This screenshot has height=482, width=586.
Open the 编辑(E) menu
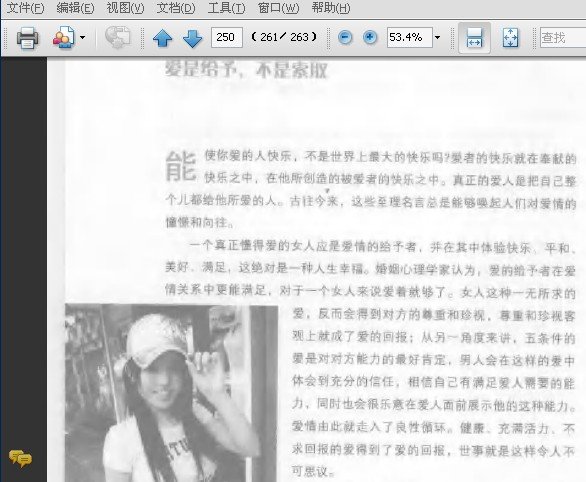75,8
